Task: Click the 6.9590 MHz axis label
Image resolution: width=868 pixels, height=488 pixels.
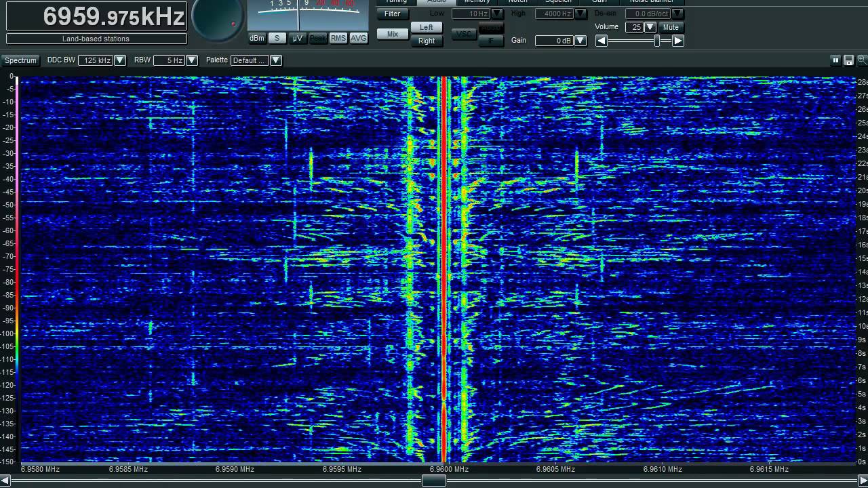Action: 235,469
